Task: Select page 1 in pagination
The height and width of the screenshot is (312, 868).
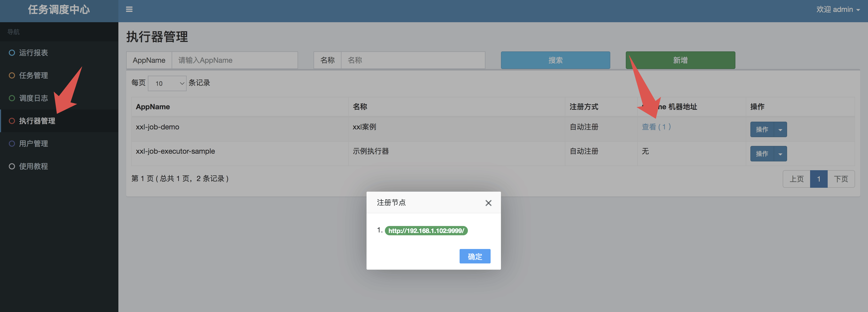Action: [818, 179]
